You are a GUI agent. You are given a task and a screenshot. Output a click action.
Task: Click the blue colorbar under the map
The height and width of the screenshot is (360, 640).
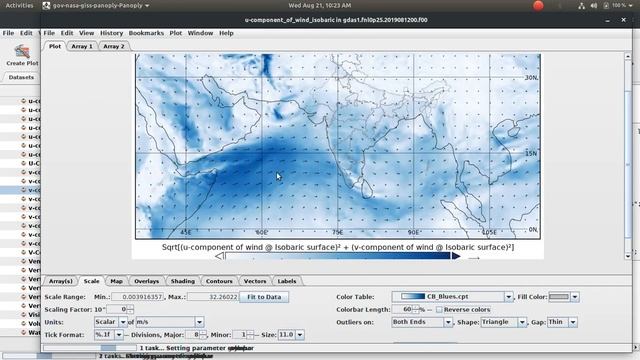click(x=338, y=256)
